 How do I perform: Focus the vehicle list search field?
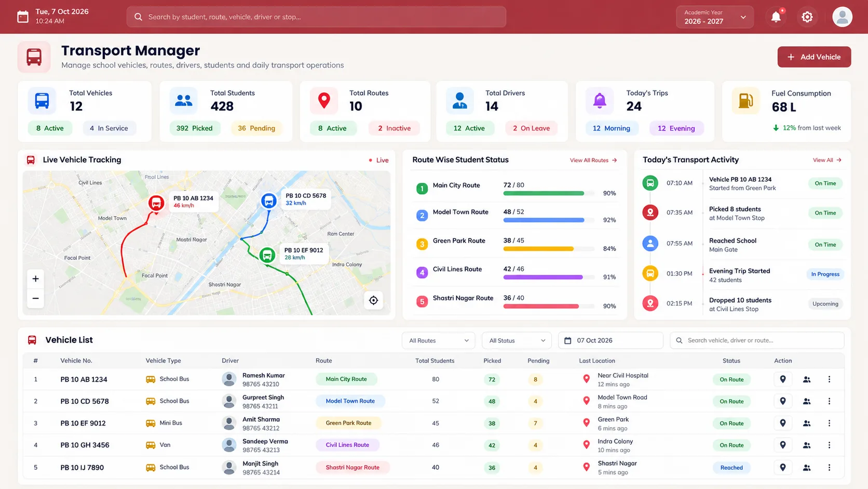tap(757, 340)
